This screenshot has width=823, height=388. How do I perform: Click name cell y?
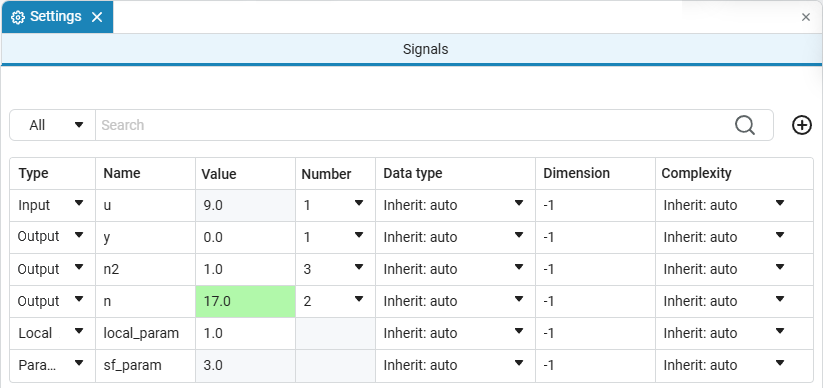[146, 237]
